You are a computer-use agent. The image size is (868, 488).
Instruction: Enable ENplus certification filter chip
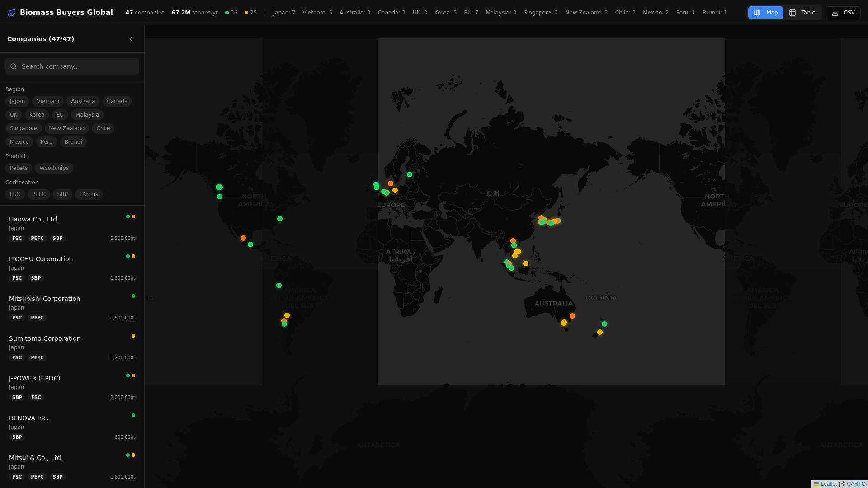89,194
